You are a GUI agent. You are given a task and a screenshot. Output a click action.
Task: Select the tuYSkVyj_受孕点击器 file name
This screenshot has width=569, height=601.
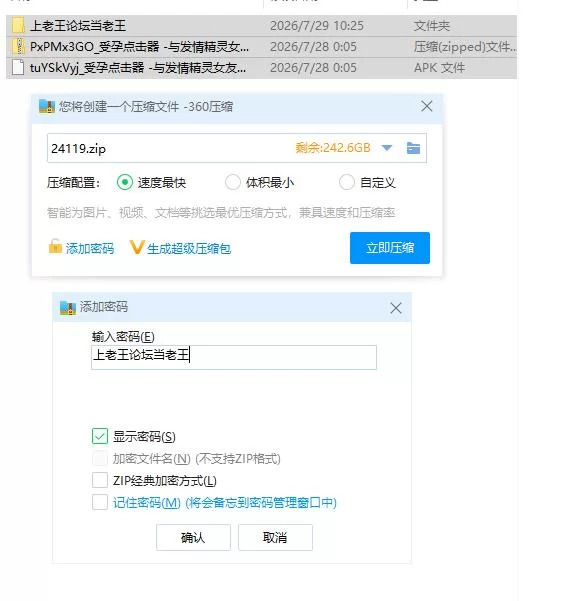138,68
